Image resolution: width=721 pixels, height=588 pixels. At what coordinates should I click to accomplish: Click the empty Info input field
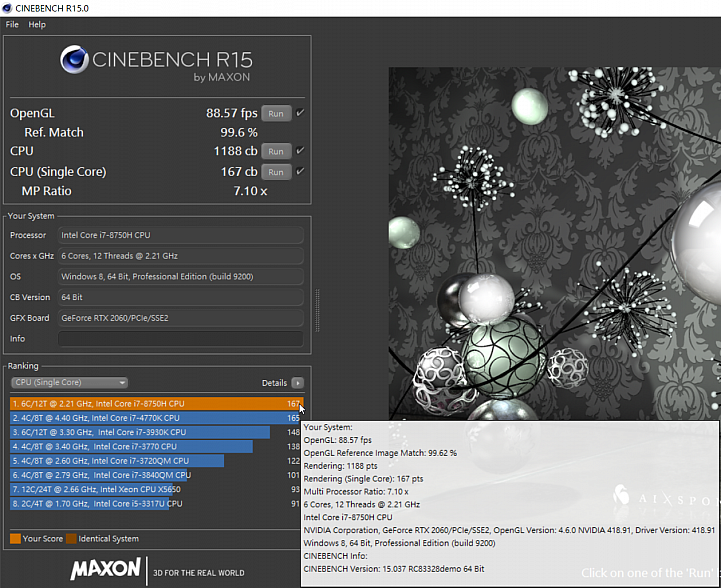[180, 338]
